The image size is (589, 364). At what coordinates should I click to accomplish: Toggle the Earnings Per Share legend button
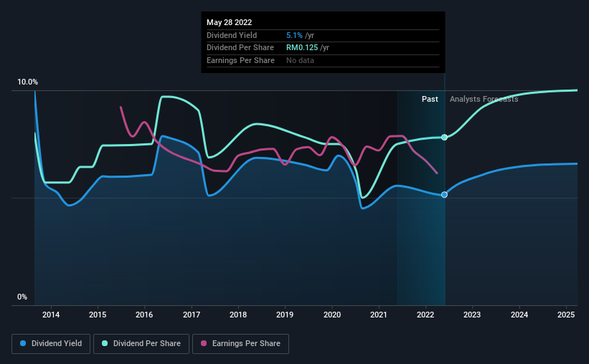pos(240,344)
